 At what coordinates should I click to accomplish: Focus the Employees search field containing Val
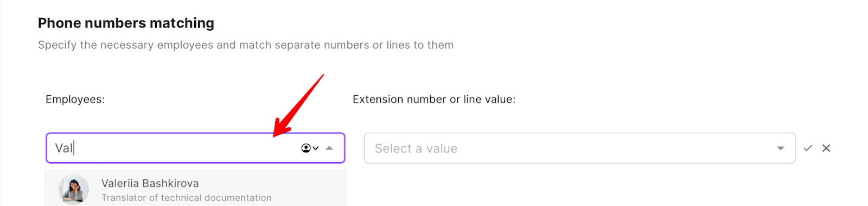point(195,148)
